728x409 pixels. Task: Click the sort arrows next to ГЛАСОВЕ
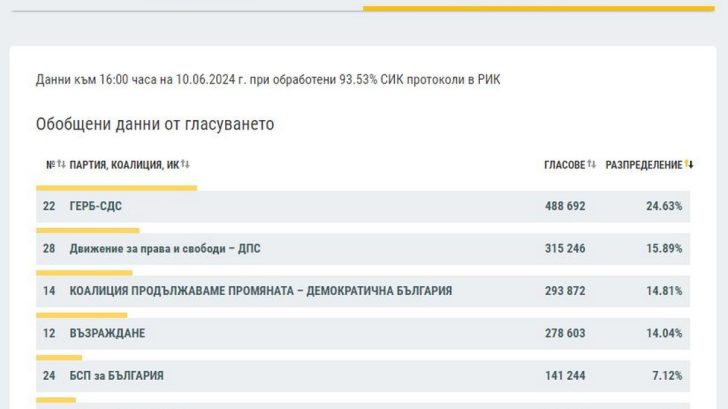pos(592,165)
